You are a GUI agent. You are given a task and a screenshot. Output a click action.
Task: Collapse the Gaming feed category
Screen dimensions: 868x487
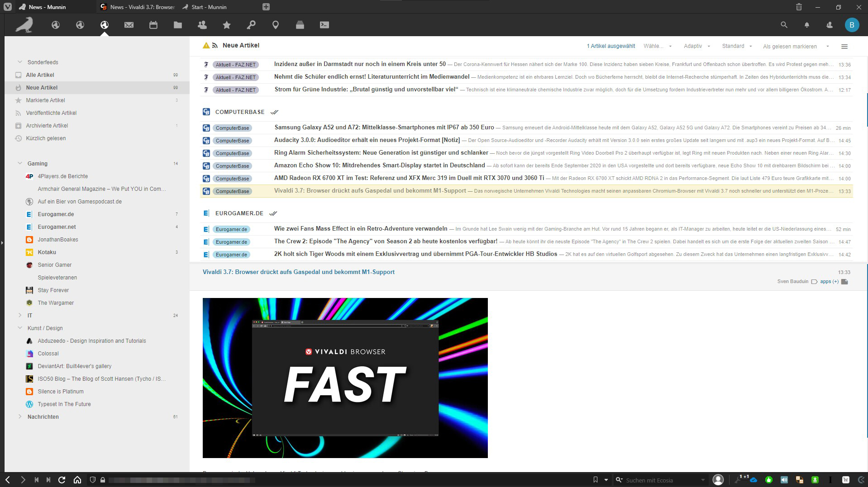[x=20, y=163]
